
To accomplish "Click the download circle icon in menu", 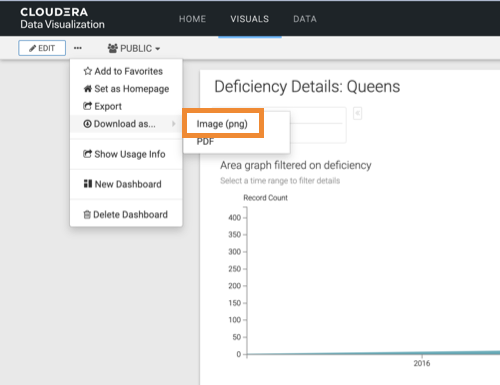I will pyautogui.click(x=87, y=124).
